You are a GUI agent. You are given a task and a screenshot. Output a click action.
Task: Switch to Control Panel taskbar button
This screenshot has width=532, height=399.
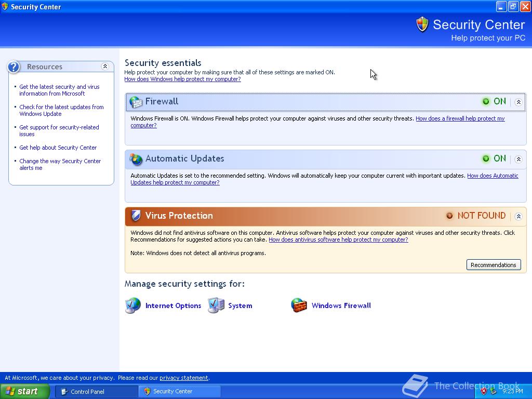[96, 392]
